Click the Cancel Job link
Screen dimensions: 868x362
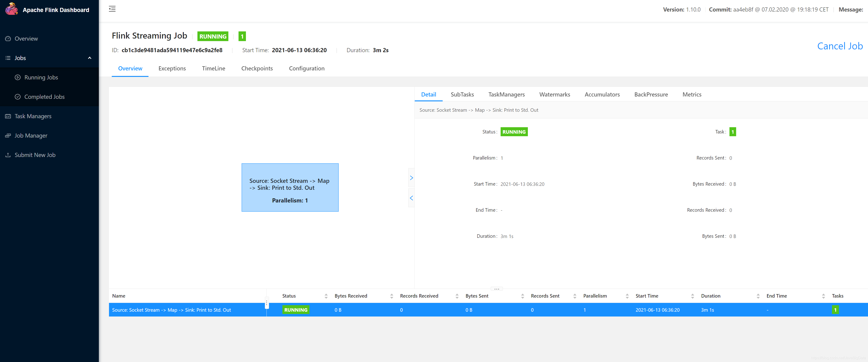840,46
